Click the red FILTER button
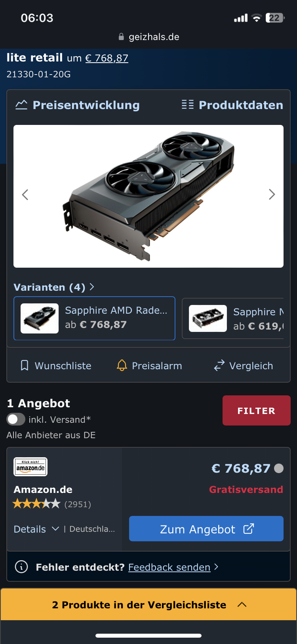This screenshot has height=644, width=297. click(x=257, y=410)
